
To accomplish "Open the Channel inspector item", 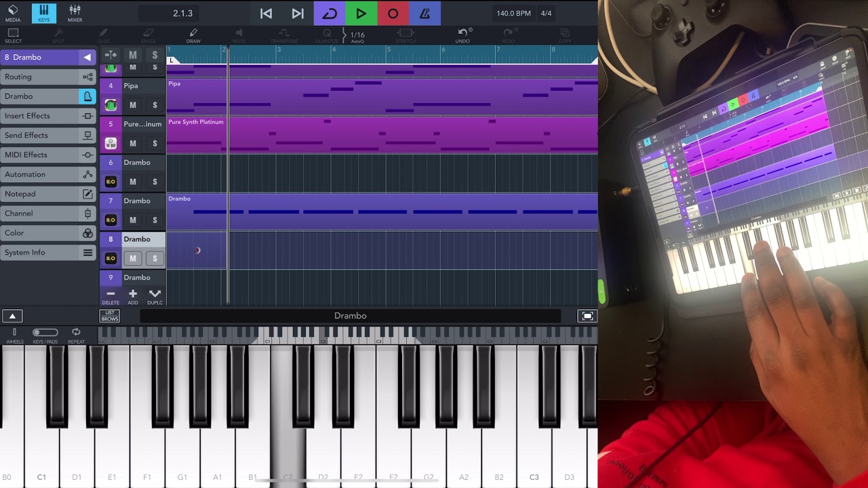I will [x=48, y=213].
